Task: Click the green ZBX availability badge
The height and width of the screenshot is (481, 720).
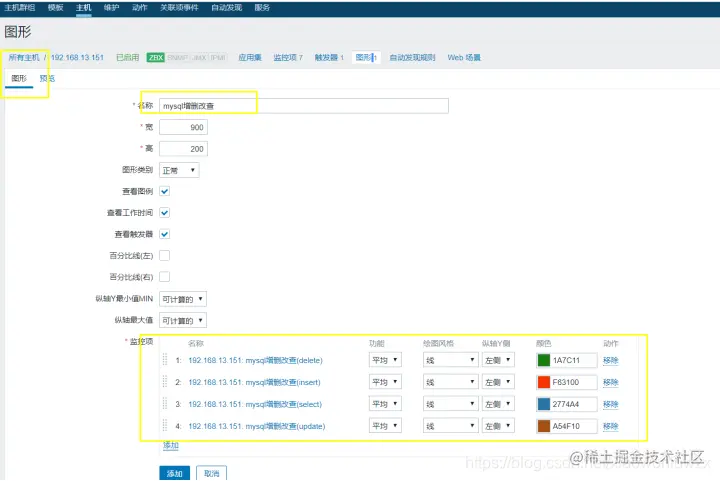Action: (x=156, y=57)
